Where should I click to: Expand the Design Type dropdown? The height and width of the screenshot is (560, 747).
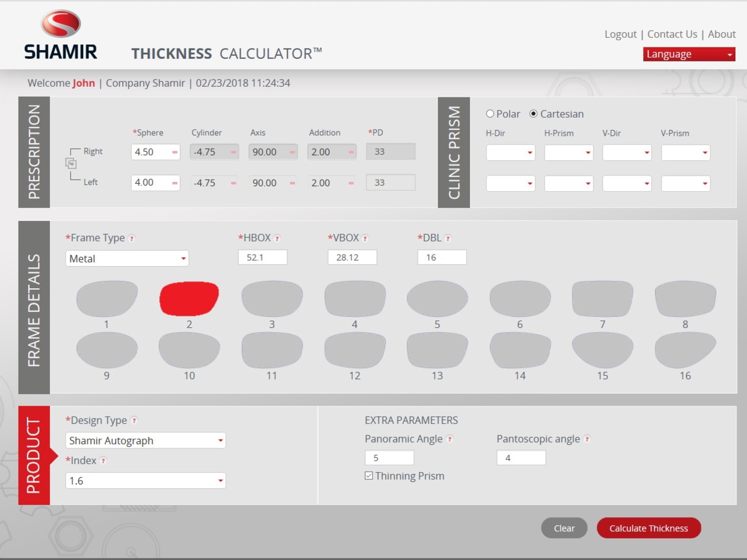[145, 441]
